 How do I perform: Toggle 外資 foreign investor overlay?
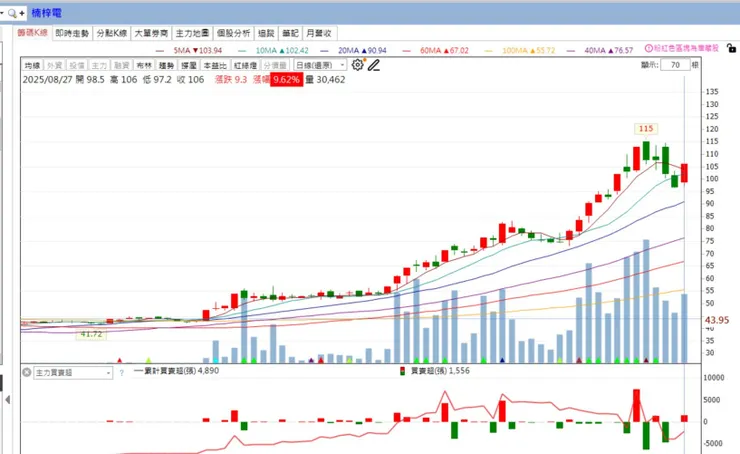click(x=55, y=65)
